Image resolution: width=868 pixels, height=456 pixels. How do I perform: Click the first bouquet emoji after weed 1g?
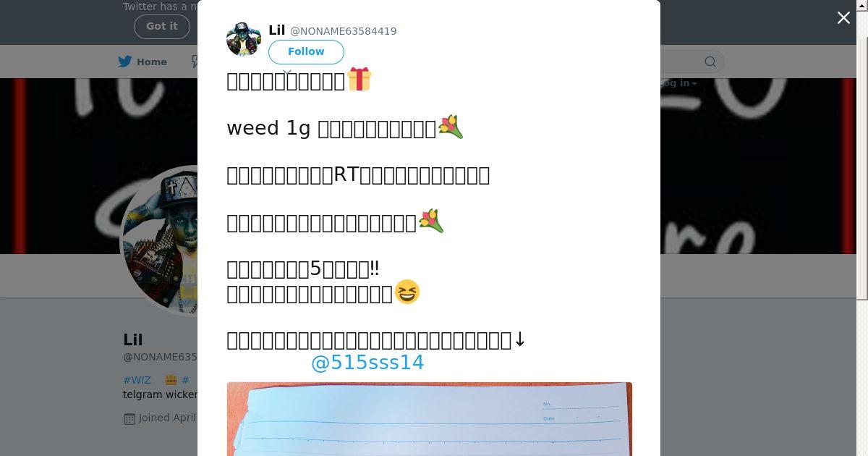click(451, 127)
